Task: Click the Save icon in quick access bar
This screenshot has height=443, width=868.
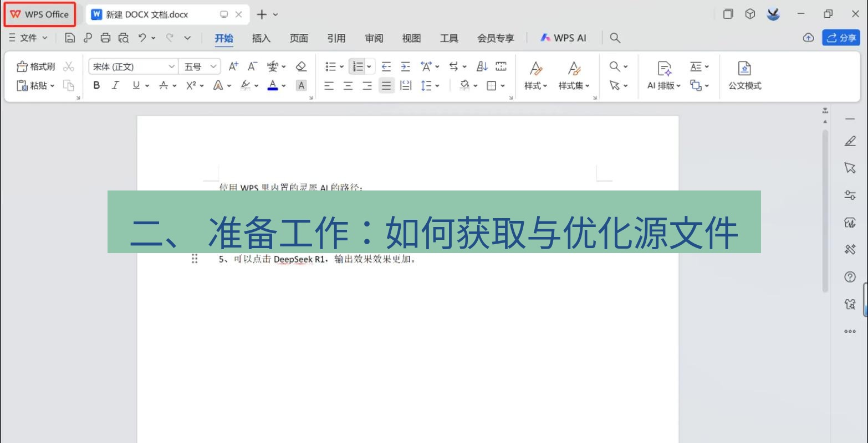Action: [x=70, y=38]
